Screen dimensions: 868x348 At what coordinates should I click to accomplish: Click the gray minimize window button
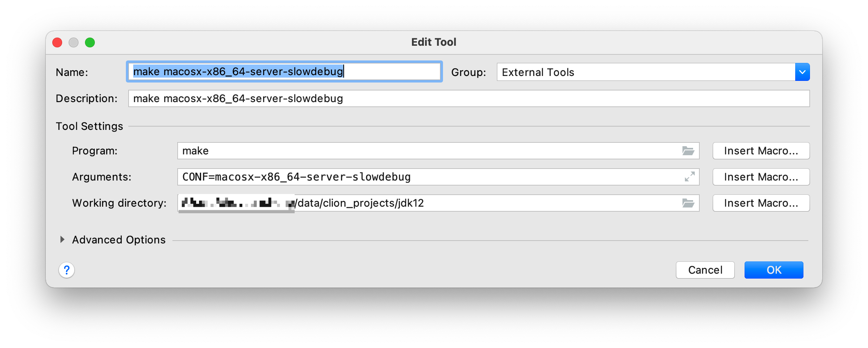tap(74, 42)
